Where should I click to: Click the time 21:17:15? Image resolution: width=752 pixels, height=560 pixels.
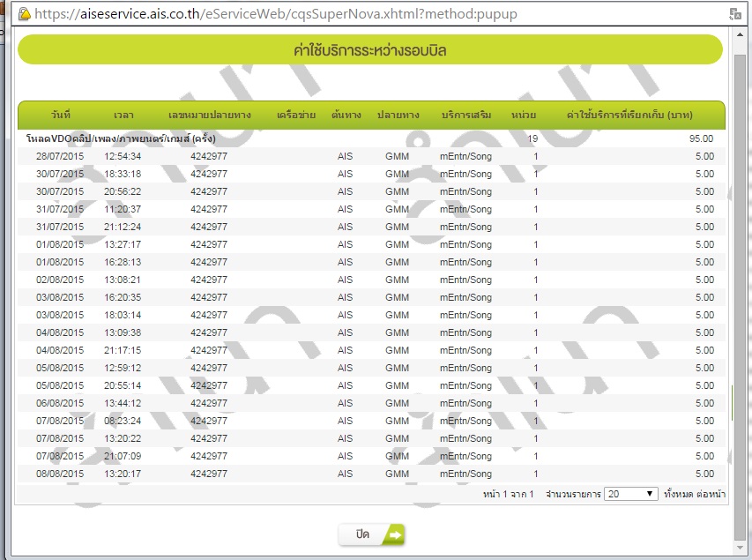(x=123, y=350)
